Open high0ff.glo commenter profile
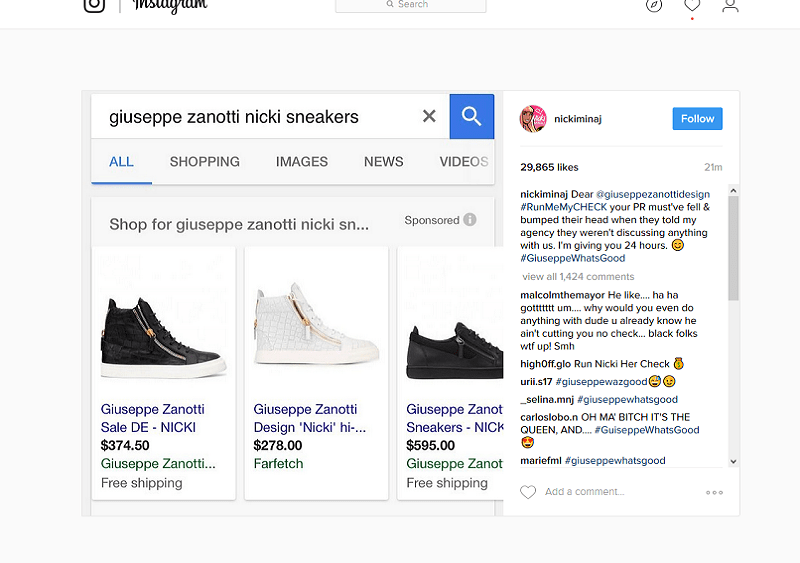The width and height of the screenshot is (800, 563). point(545,364)
